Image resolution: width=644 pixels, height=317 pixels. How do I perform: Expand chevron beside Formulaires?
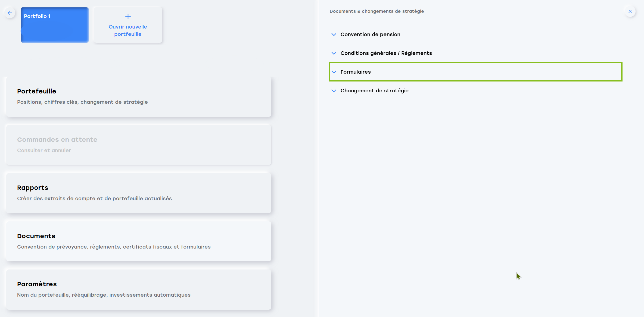coord(334,72)
